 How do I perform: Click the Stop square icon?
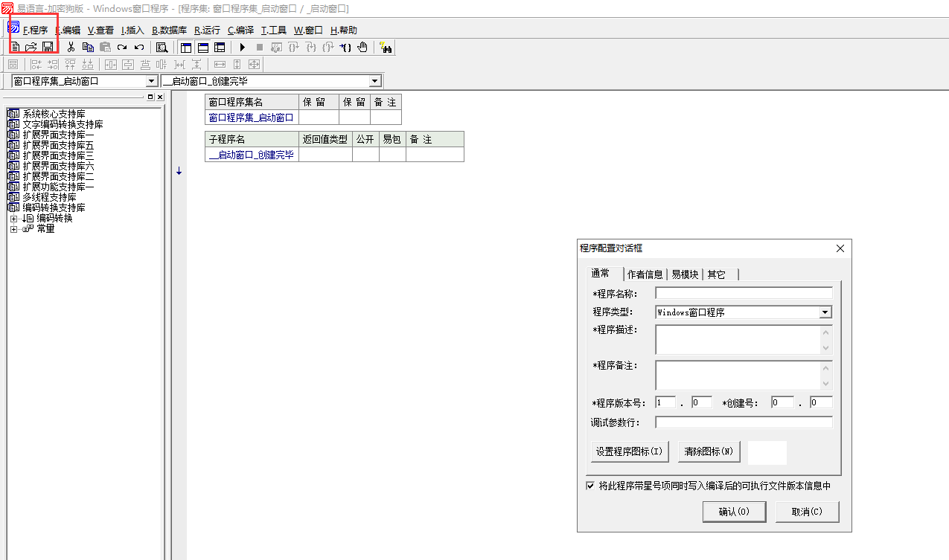click(x=259, y=47)
